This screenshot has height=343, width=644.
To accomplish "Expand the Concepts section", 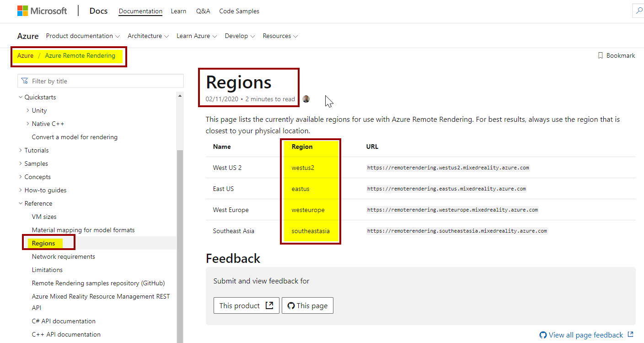I will [20, 177].
